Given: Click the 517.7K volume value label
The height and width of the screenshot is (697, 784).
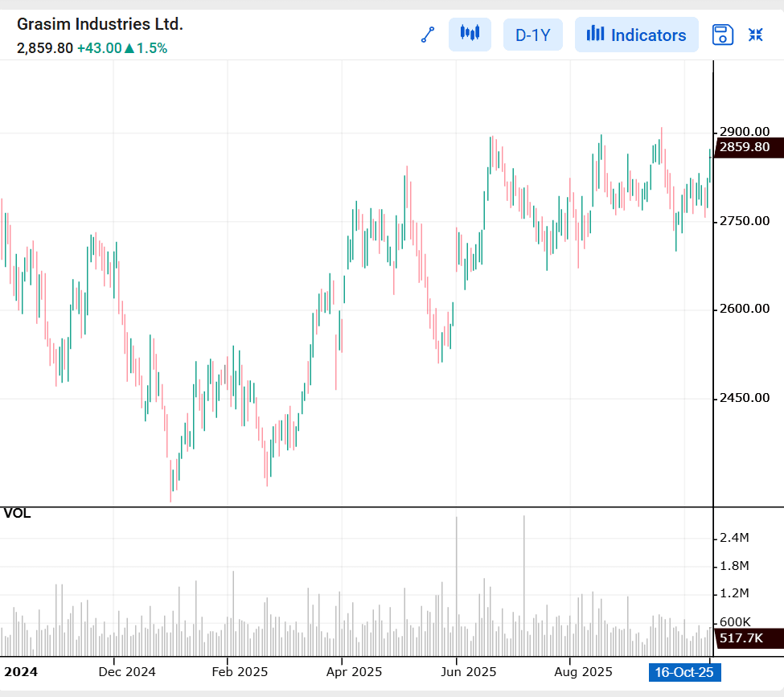Looking at the screenshot, I should tap(749, 638).
